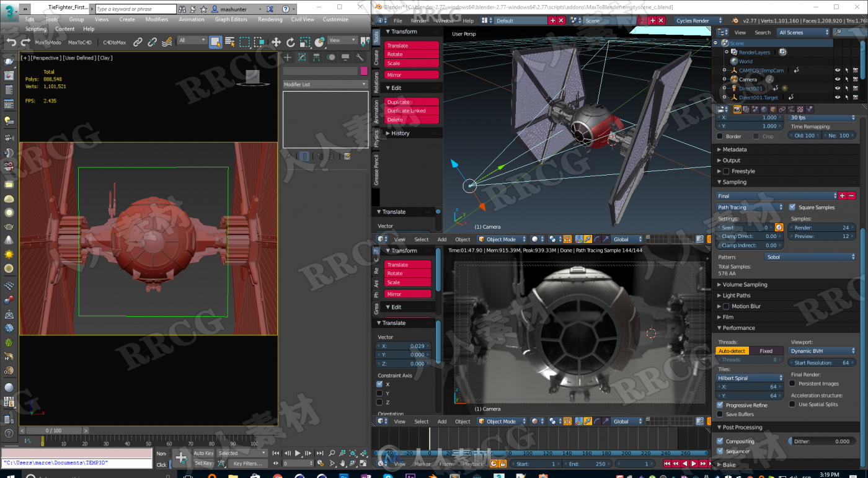Open the Rendering menu in 3ds Max
868x478 pixels.
270,19
